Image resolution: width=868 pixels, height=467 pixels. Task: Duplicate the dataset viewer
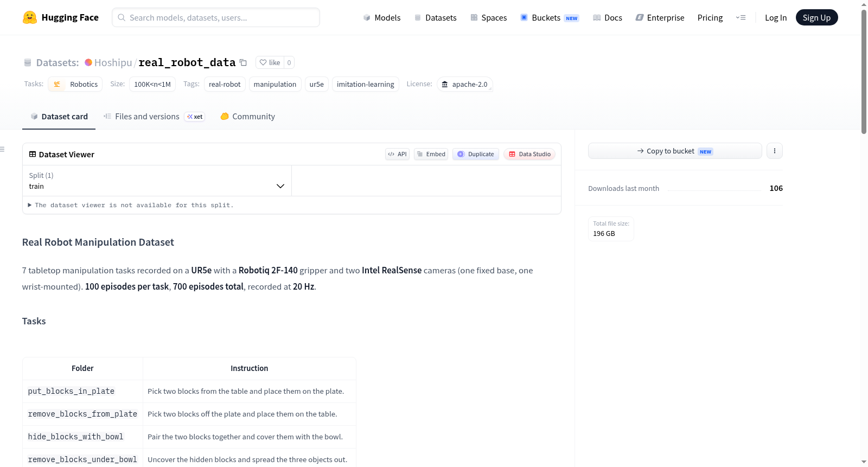click(x=476, y=154)
